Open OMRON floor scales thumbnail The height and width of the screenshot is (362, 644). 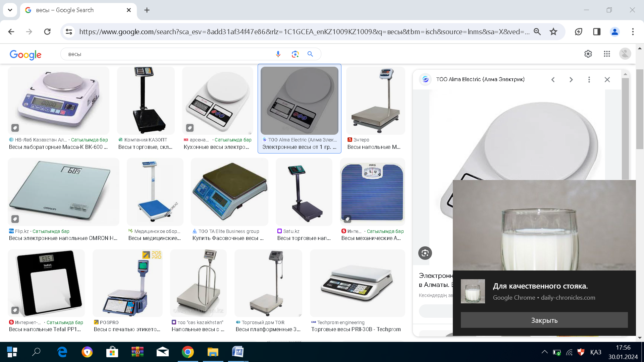tap(63, 192)
